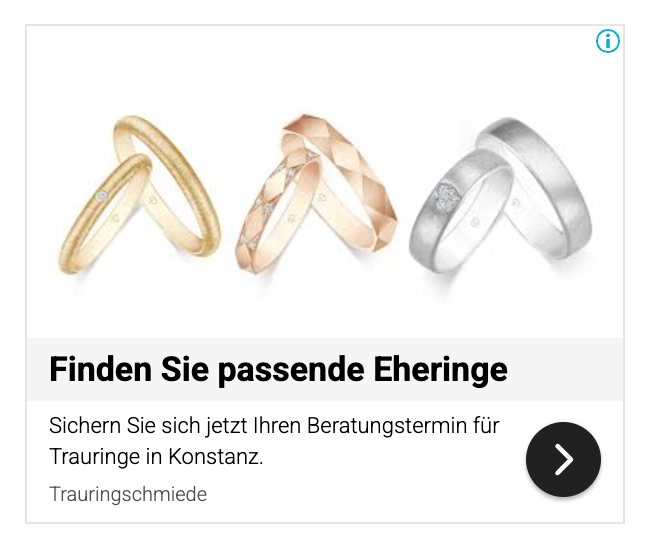Click the white chevron inside black circle
Image resolution: width=651 pixels, height=553 pixels.
click(564, 459)
